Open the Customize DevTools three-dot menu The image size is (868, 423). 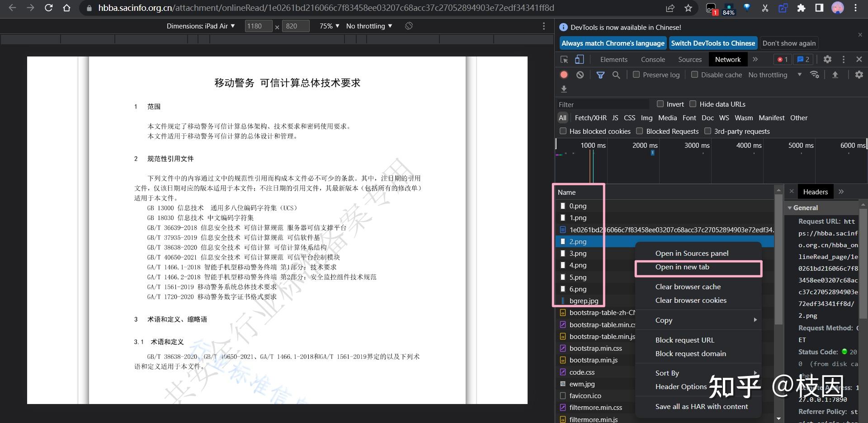click(x=843, y=59)
